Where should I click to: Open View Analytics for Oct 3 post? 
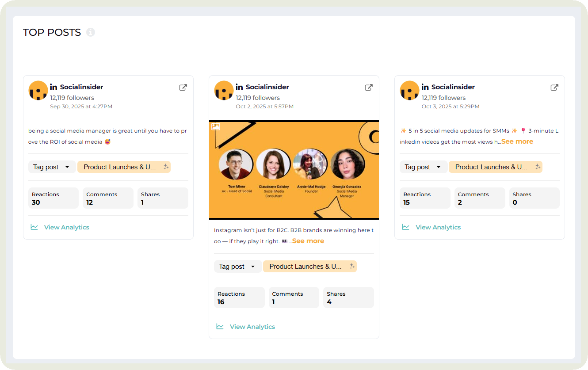pyautogui.click(x=438, y=227)
